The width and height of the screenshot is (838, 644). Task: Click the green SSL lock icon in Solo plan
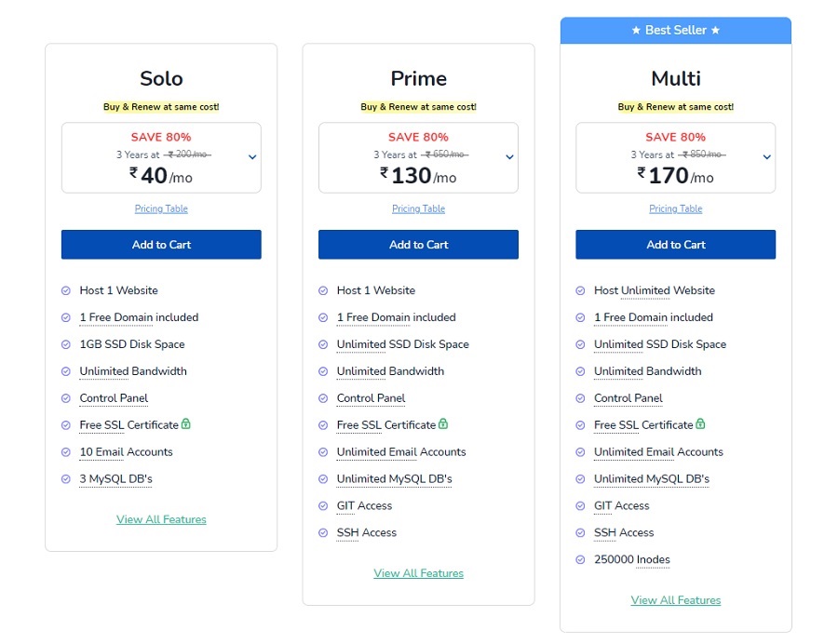click(x=186, y=424)
